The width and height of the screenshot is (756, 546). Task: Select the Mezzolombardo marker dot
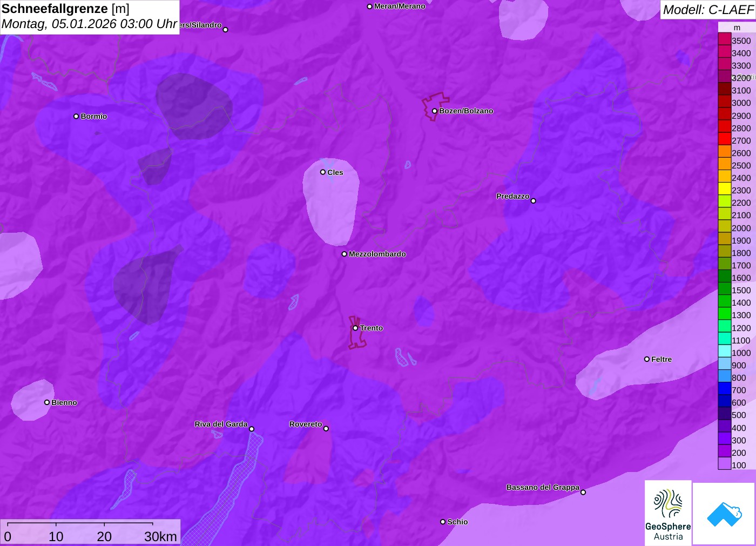345,254
